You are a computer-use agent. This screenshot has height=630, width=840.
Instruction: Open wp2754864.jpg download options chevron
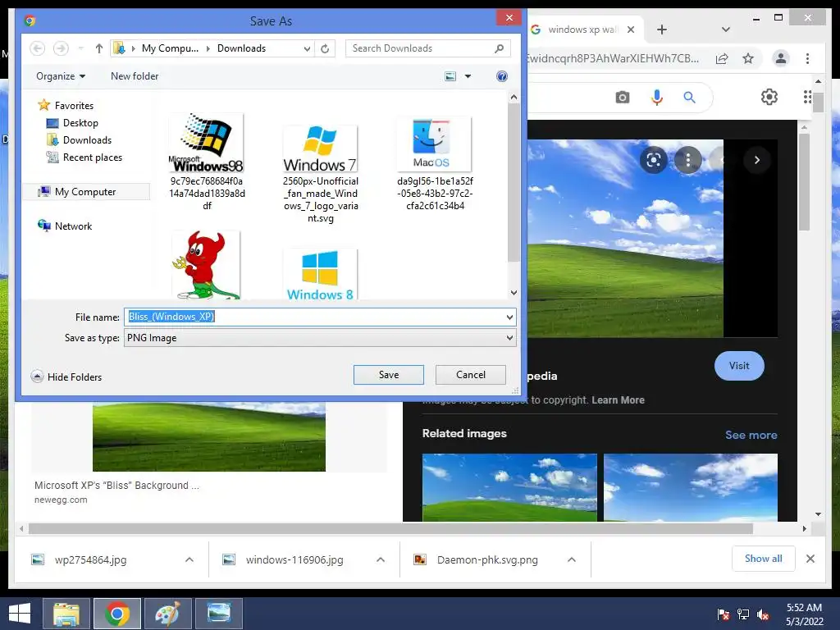coord(189,559)
